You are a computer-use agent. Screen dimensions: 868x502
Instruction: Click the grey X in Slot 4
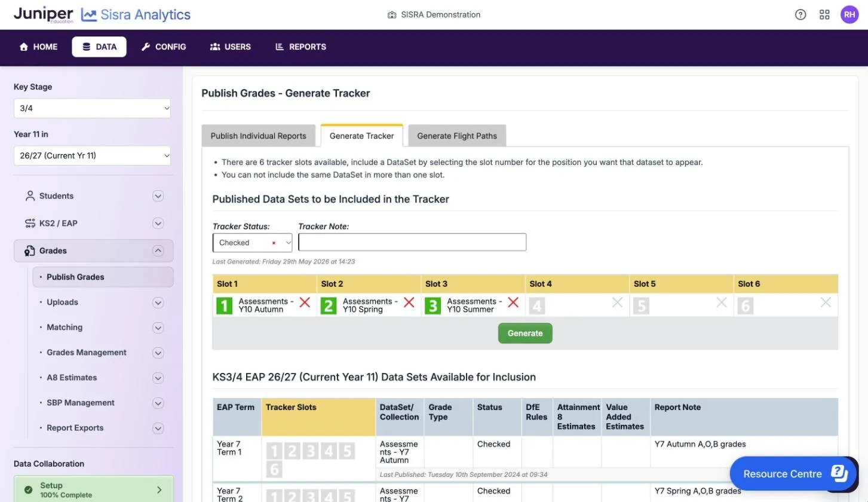tap(617, 302)
